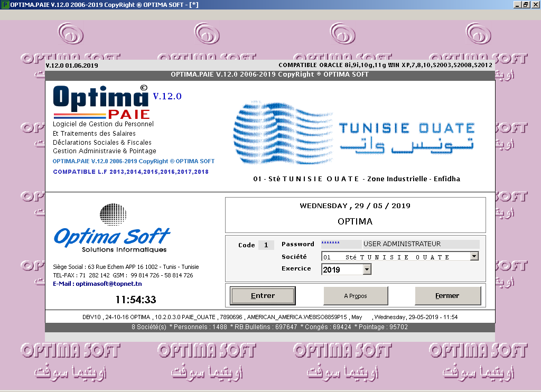541x392 pixels.
Task: Click the Fermer button
Action: [447, 296]
